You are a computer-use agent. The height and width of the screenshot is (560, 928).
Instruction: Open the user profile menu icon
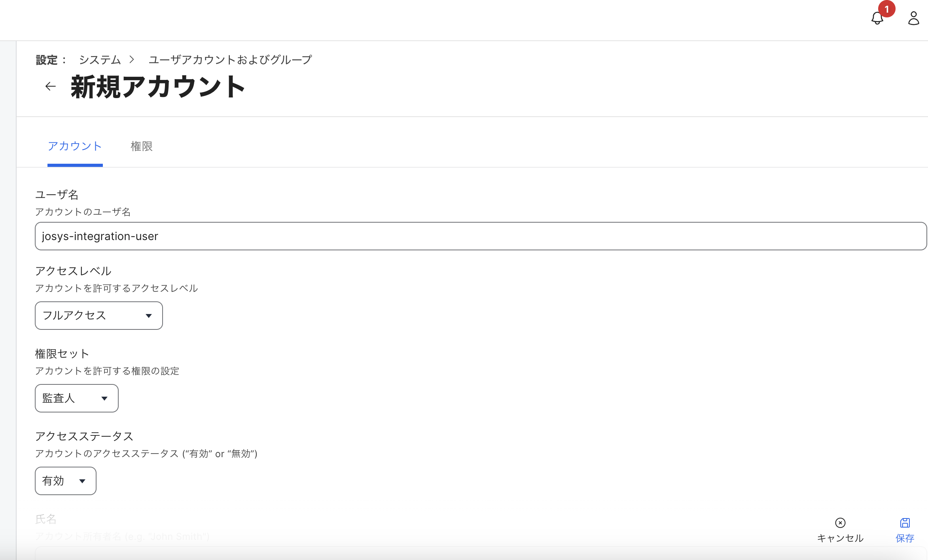click(913, 19)
